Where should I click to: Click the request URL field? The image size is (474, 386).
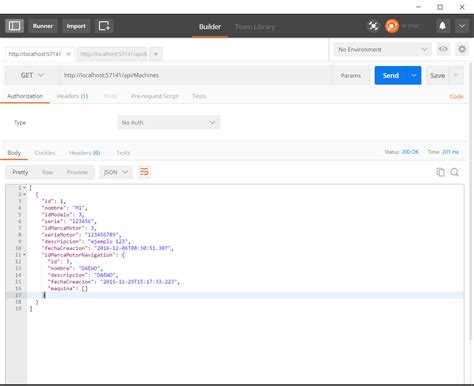[x=196, y=75]
